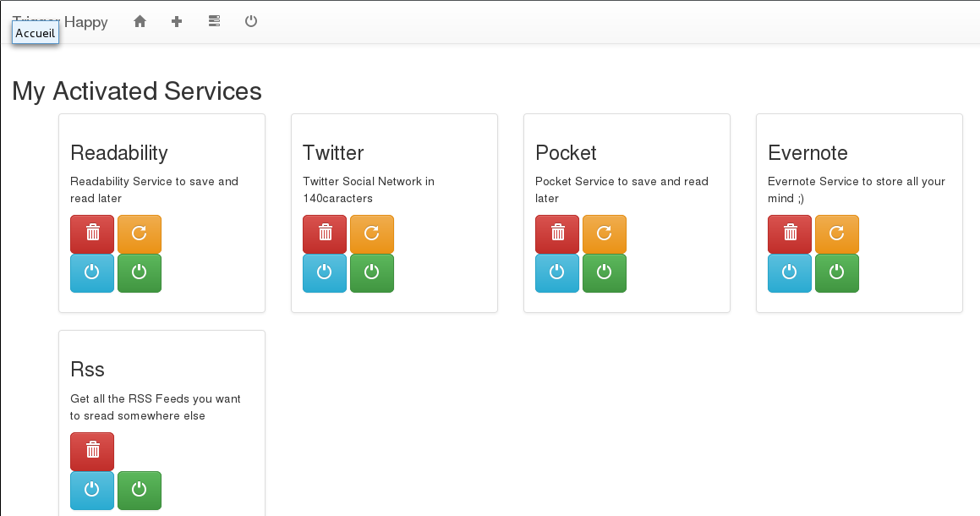The height and width of the screenshot is (516, 980).
Task: Delete the Twitter service with red trash button
Action: (x=325, y=234)
